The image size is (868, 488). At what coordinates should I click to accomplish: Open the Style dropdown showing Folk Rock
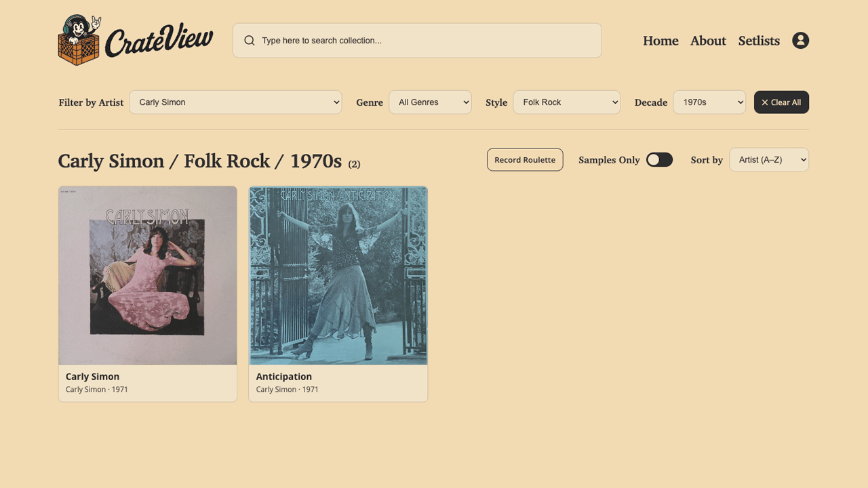tap(566, 102)
